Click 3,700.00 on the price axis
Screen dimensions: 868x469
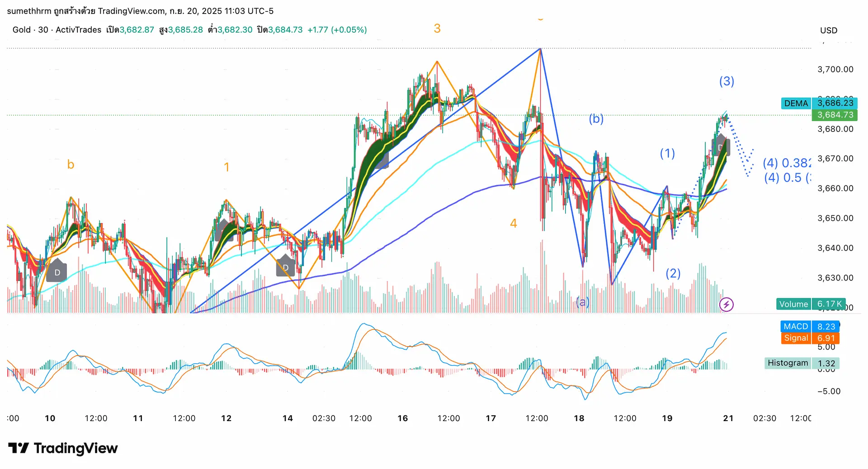point(835,70)
